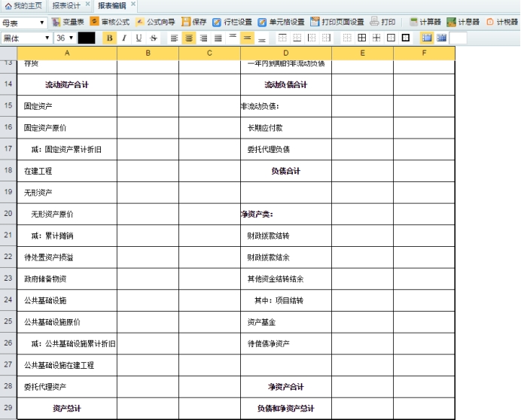
Task: Open the 计算器 calculator
Action: click(x=425, y=23)
